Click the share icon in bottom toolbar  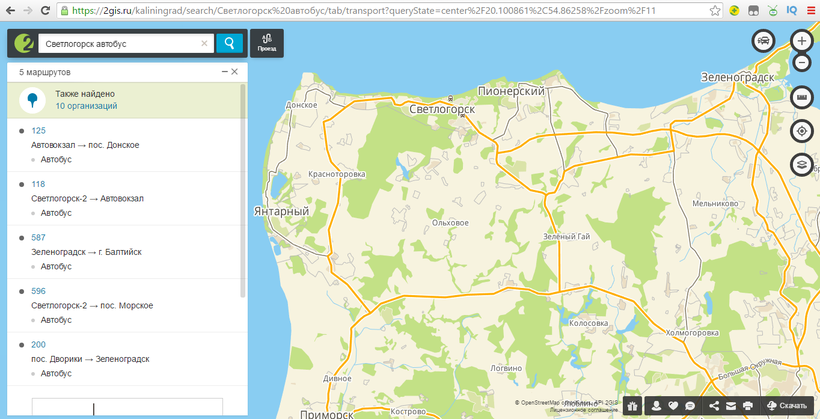click(714, 406)
